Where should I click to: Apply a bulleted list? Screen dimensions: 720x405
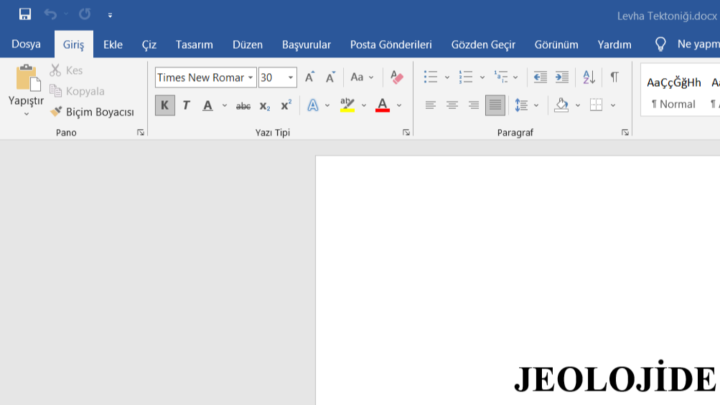(x=431, y=77)
